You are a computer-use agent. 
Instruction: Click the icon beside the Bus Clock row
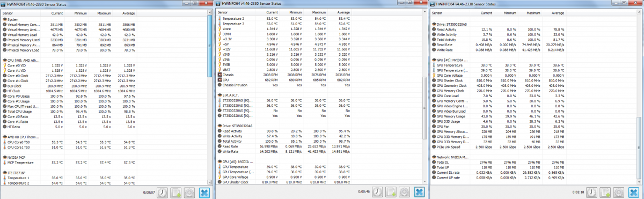pyautogui.click(x=5, y=85)
